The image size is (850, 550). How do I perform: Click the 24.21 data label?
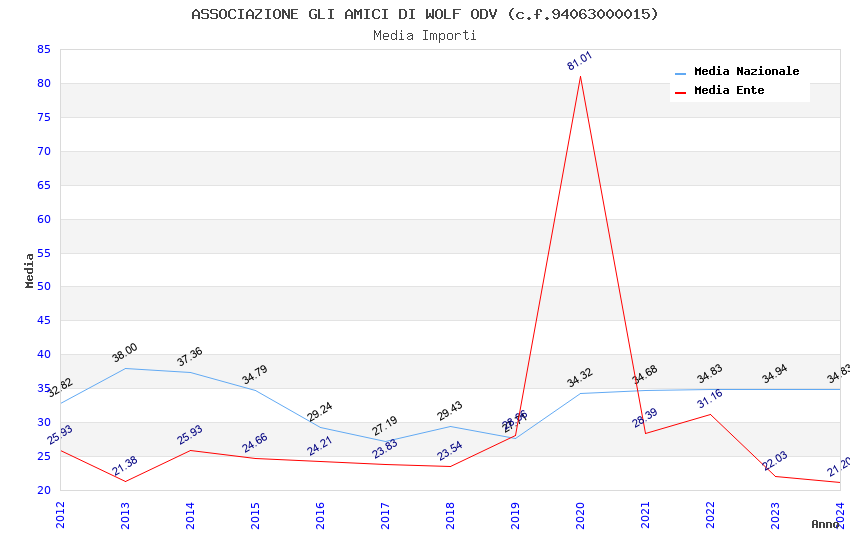coord(320,446)
